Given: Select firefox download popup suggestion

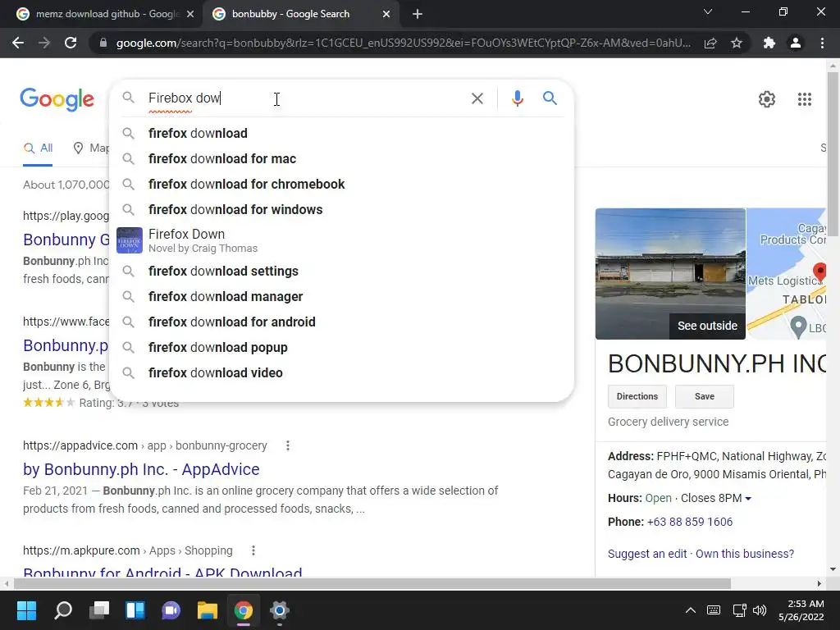Looking at the screenshot, I should pos(342,348).
